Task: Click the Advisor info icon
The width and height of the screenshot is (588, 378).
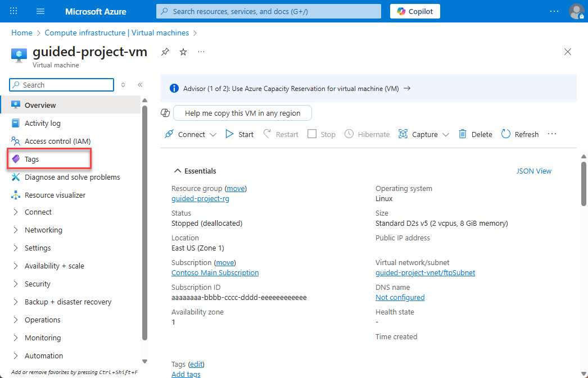Action: click(174, 88)
